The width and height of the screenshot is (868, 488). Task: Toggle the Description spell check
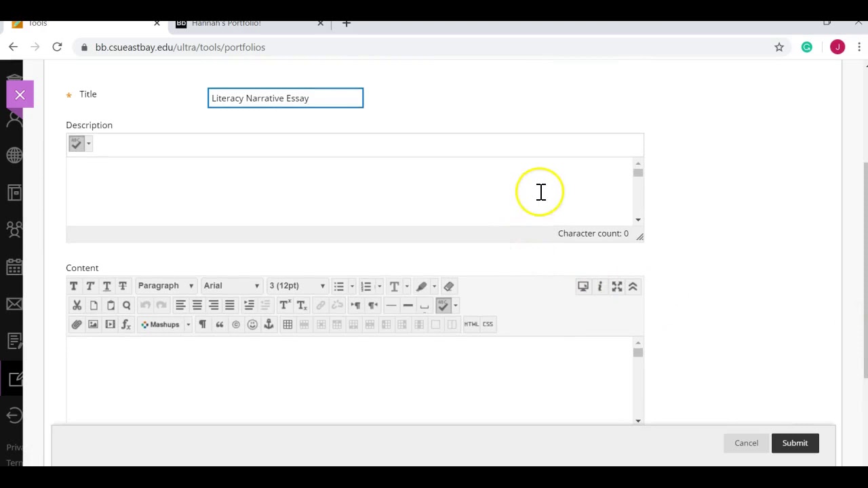(76, 144)
